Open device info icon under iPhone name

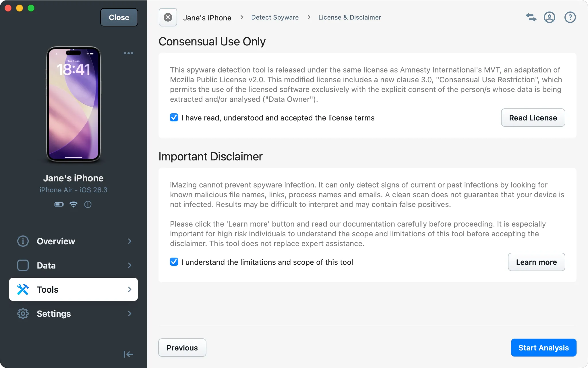click(88, 204)
